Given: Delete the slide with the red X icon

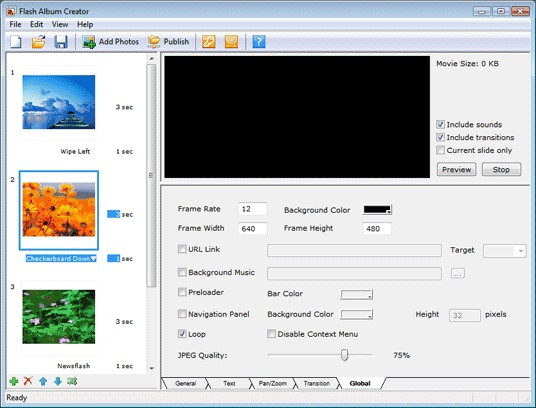Looking at the screenshot, I should [x=28, y=381].
